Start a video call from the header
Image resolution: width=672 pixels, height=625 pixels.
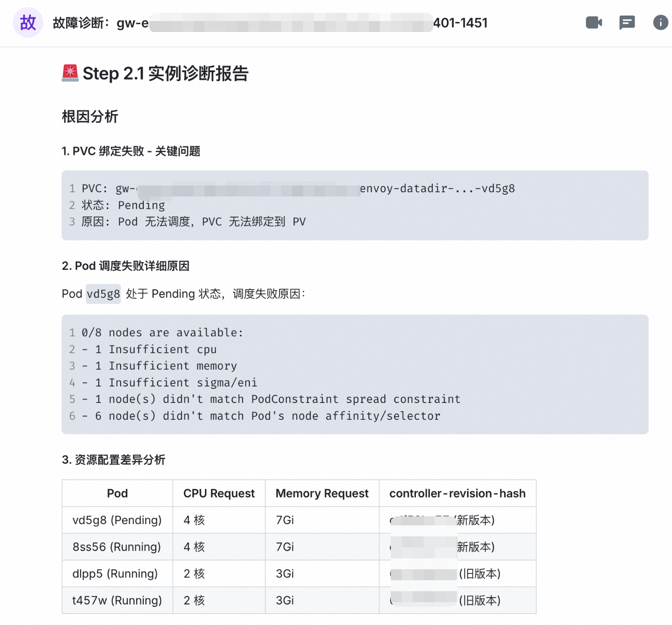point(594,22)
